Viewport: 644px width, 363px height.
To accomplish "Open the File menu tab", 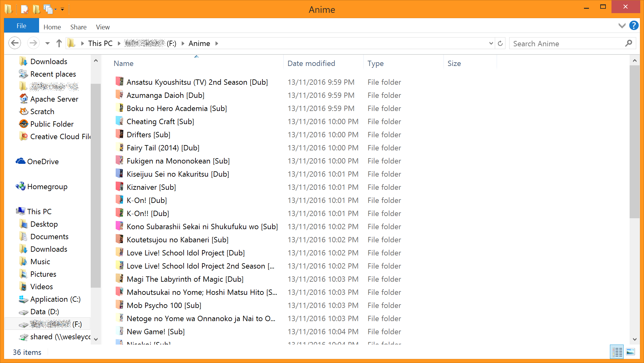I will 21,26.
